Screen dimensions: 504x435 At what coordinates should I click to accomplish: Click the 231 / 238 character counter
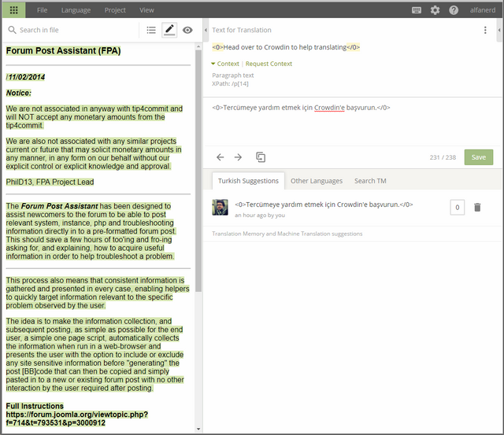pos(443,157)
